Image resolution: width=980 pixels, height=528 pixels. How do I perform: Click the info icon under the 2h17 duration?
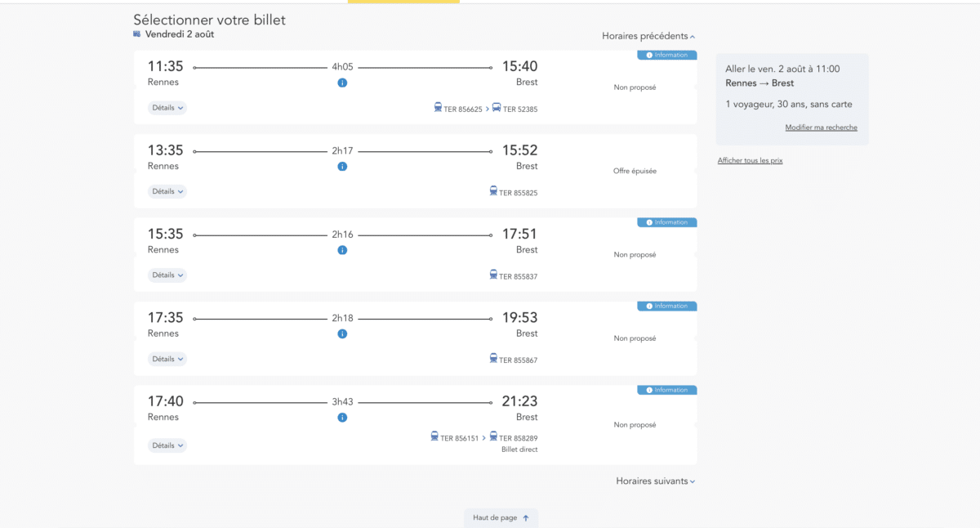point(342,167)
